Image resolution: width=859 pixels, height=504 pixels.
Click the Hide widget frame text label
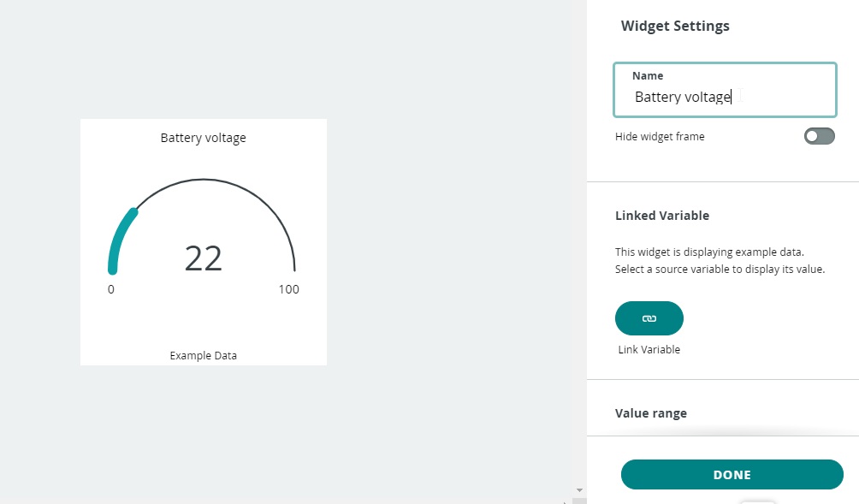click(660, 136)
